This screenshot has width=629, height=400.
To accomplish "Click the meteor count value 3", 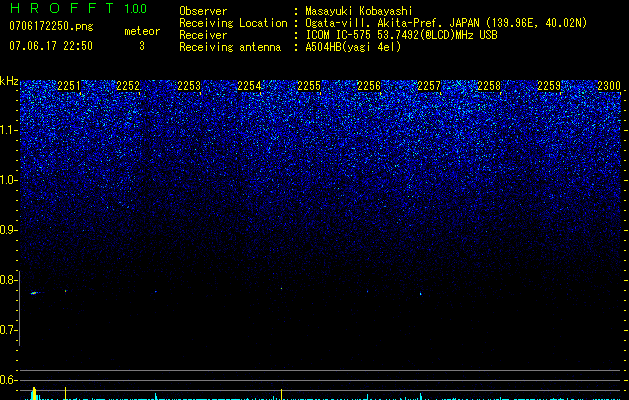I will (x=142, y=46).
